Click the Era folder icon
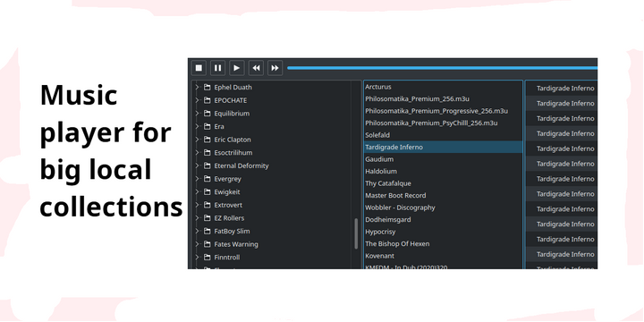Image resolution: width=644 pixels, height=322 pixels. coord(207,126)
